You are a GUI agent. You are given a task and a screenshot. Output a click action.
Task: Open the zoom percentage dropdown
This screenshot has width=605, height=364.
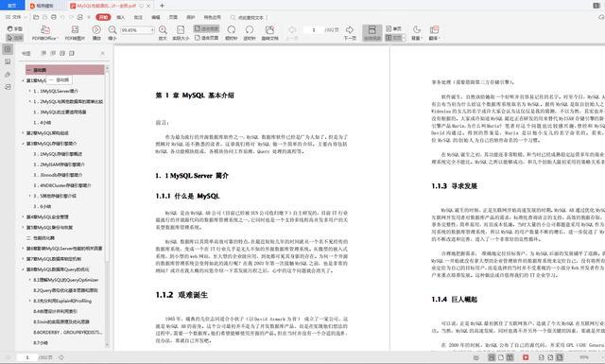152,29
